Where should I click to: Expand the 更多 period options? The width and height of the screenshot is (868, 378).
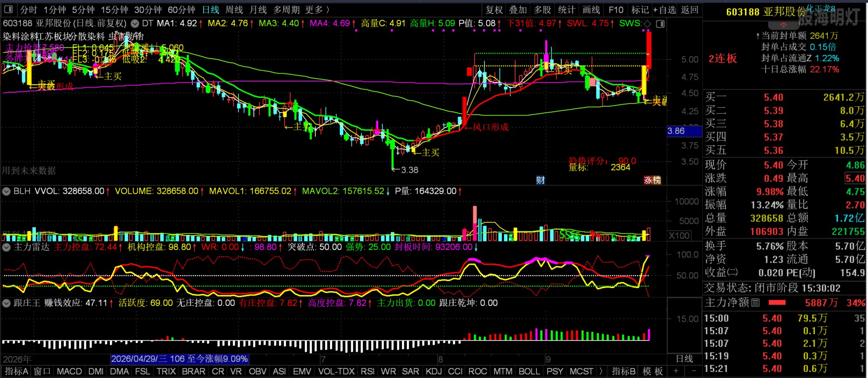(x=317, y=10)
